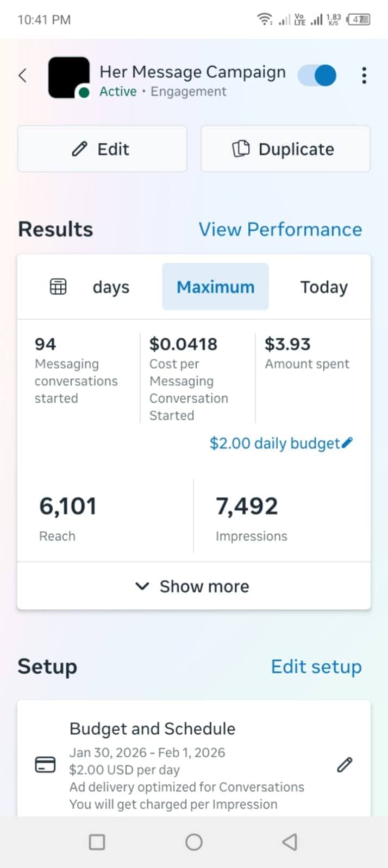Tap the Android home circle button

[194, 842]
